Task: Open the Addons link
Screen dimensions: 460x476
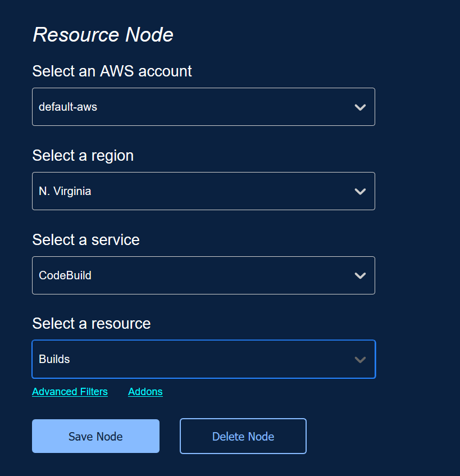Action: click(145, 392)
